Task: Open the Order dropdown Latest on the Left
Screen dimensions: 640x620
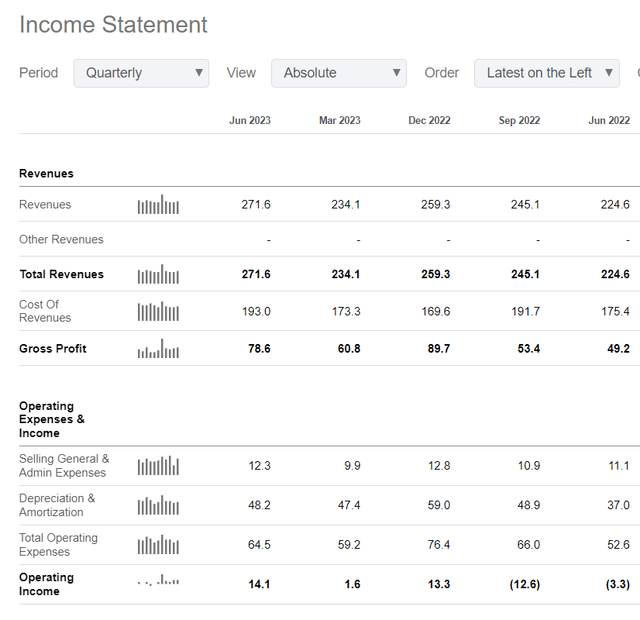Action: [546, 73]
